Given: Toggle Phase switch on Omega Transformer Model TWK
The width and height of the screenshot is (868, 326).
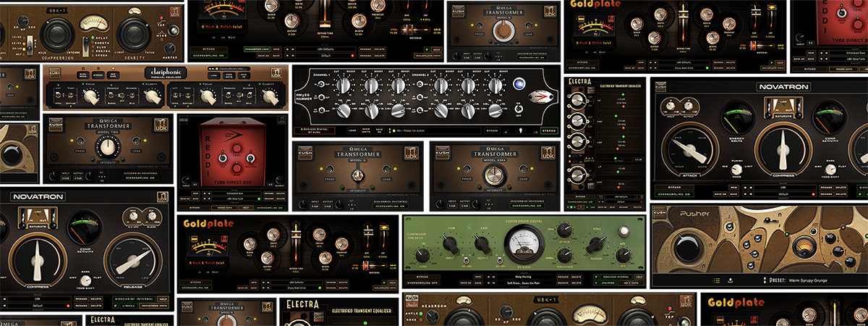Looking at the screenshot, I should tap(80, 141).
